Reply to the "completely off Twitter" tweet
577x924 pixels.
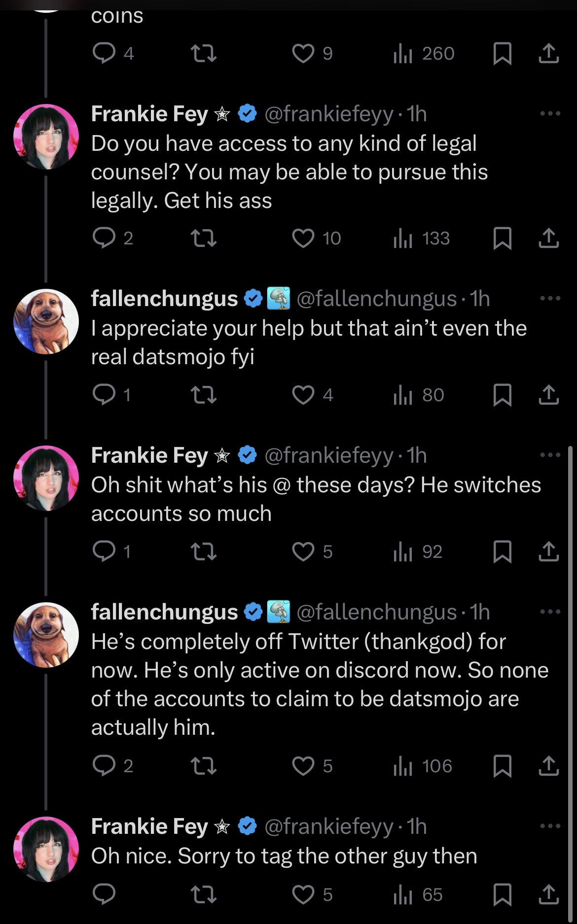coord(104,766)
